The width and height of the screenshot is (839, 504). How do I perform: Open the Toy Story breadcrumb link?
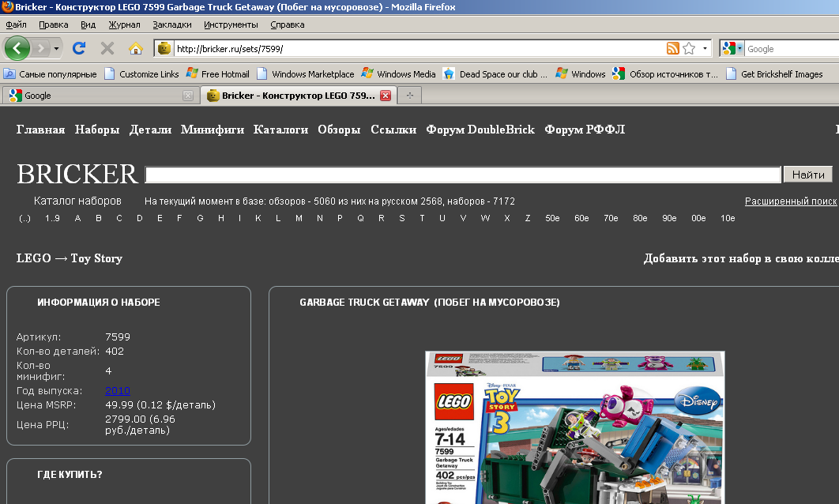point(96,258)
